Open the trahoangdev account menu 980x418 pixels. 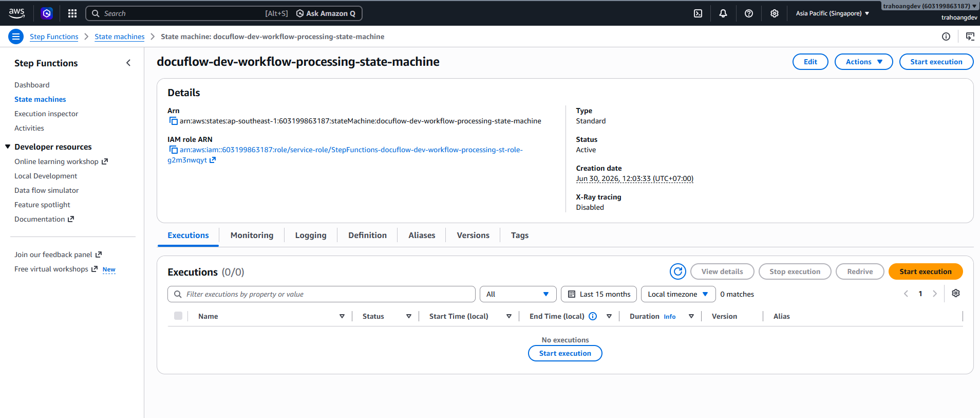[930, 6]
